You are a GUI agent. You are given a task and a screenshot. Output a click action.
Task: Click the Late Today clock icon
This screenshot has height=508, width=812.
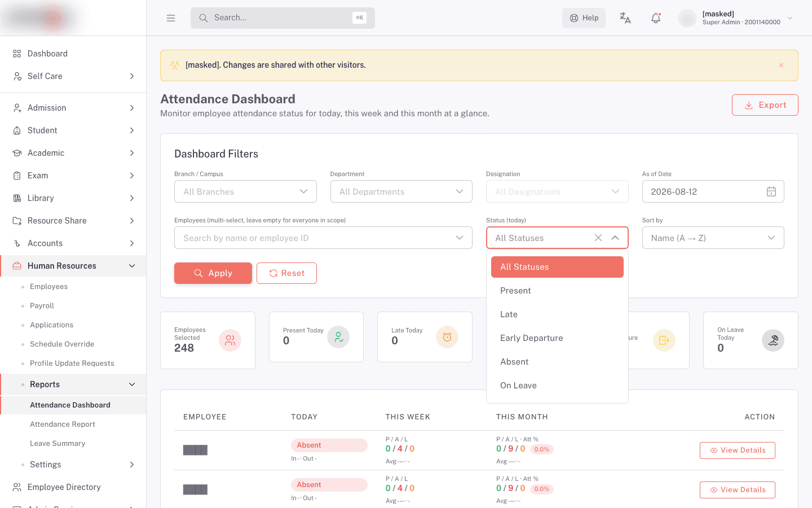pos(447,337)
